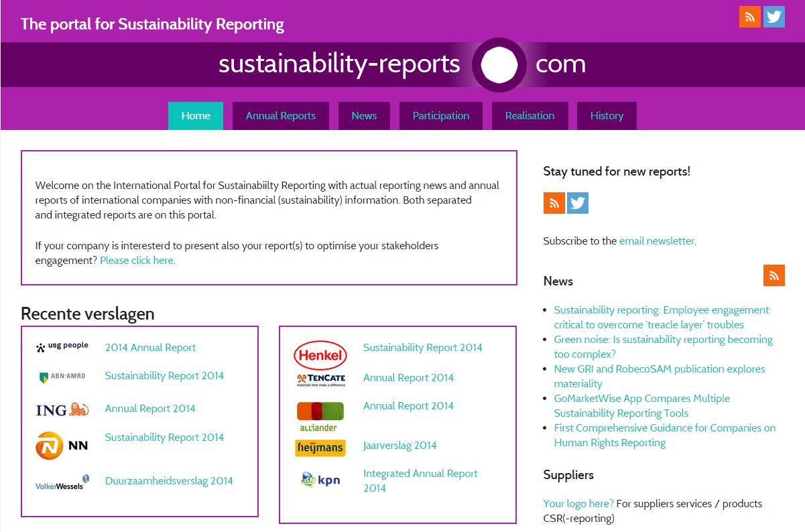Click the Twitter icon at top right

pos(774,16)
